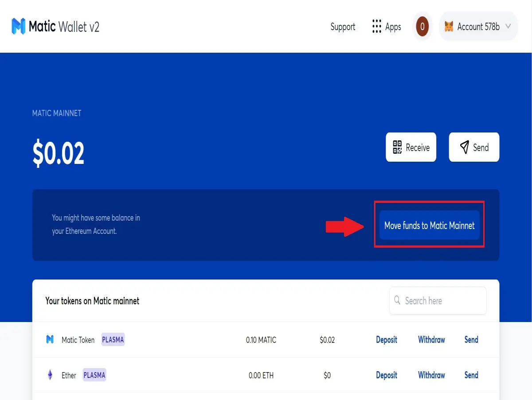
Task: Open the Support link
Action: [x=343, y=27]
